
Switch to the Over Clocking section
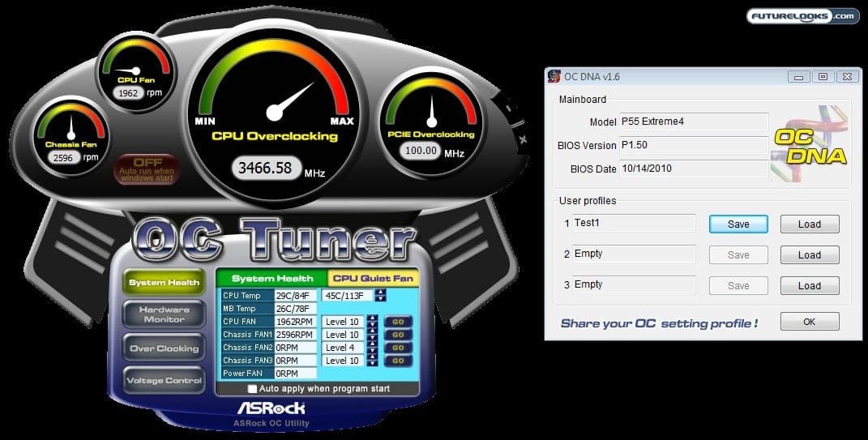(x=164, y=348)
